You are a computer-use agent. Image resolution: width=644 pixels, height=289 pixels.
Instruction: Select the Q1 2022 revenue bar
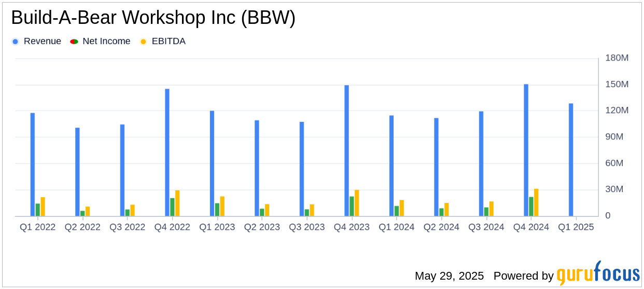(33, 164)
